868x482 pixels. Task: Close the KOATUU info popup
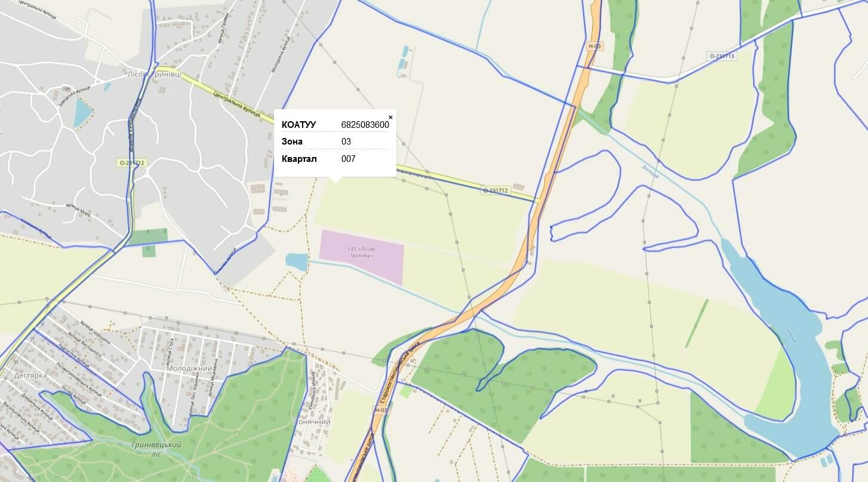click(390, 117)
